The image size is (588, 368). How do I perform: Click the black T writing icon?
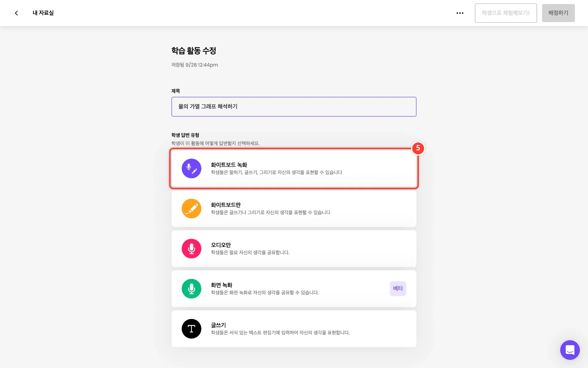coord(191,329)
